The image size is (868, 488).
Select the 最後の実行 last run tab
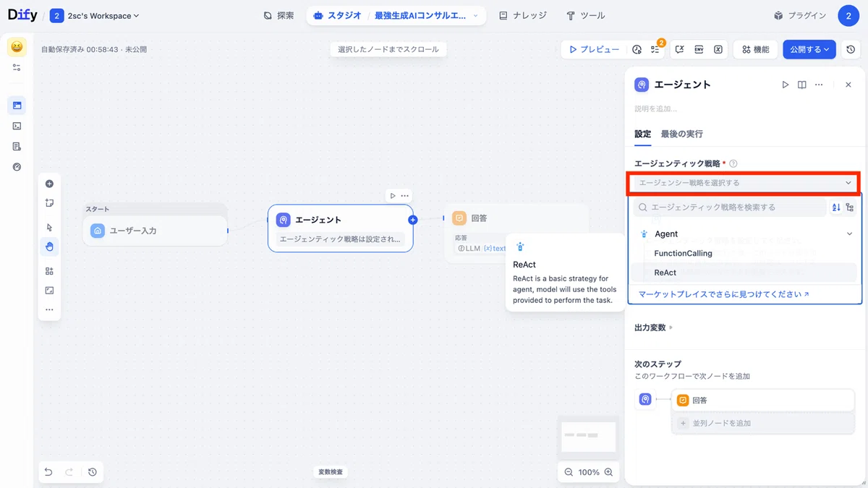[681, 134]
